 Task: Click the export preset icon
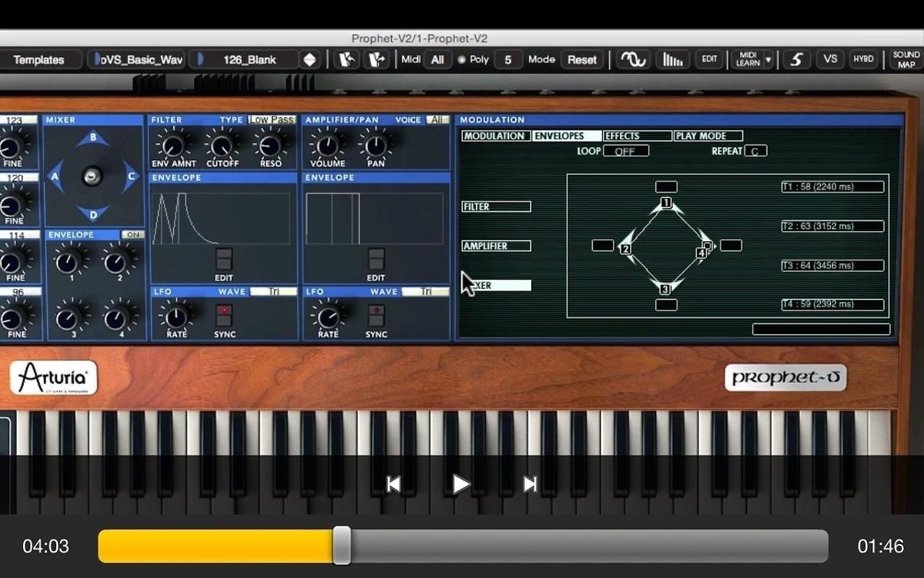[377, 59]
